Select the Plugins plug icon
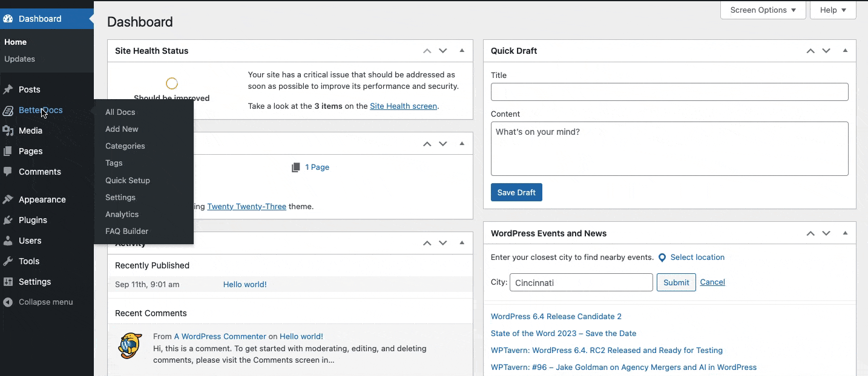 click(x=9, y=220)
